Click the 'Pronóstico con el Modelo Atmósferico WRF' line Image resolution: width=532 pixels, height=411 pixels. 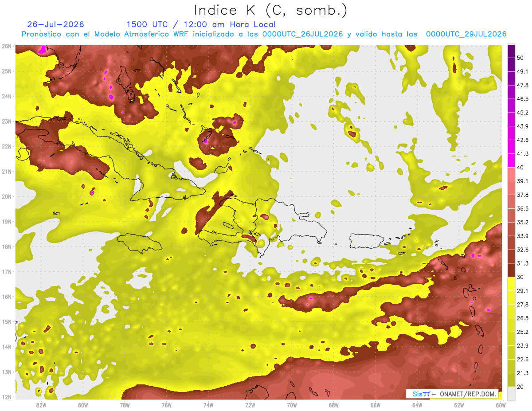264,34
